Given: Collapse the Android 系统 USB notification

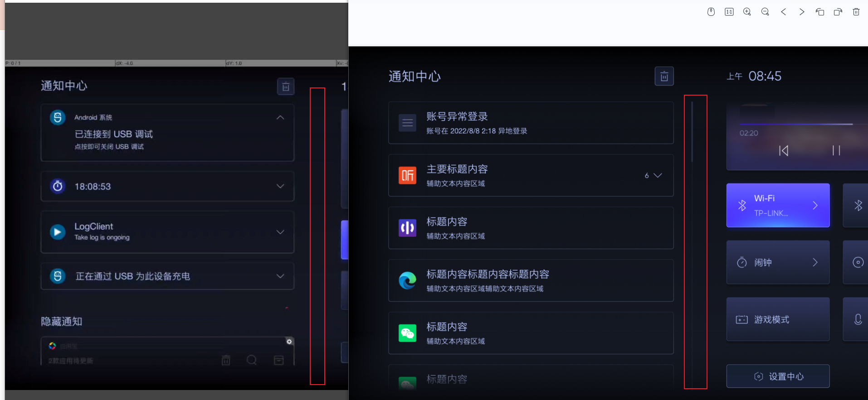Looking at the screenshot, I should [x=280, y=117].
